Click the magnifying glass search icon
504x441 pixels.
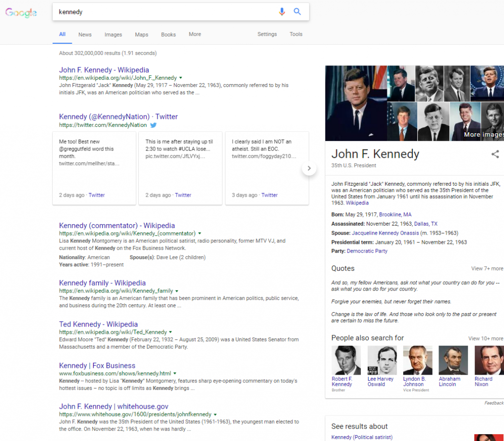(x=297, y=12)
